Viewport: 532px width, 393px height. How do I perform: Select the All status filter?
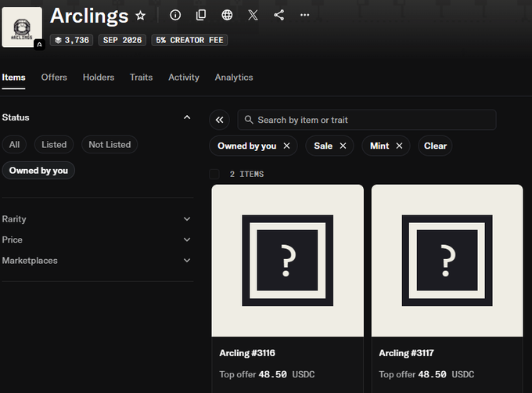(x=14, y=145)
